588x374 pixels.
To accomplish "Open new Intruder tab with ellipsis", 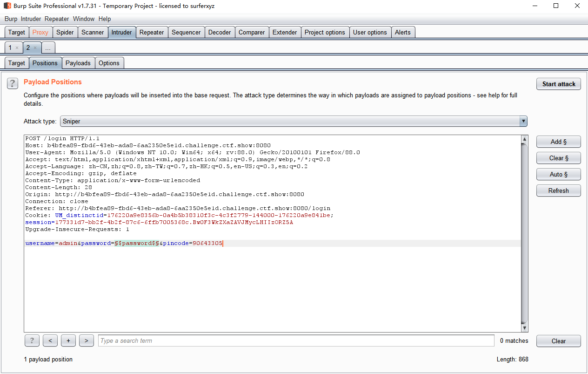I will click(48, 48).
